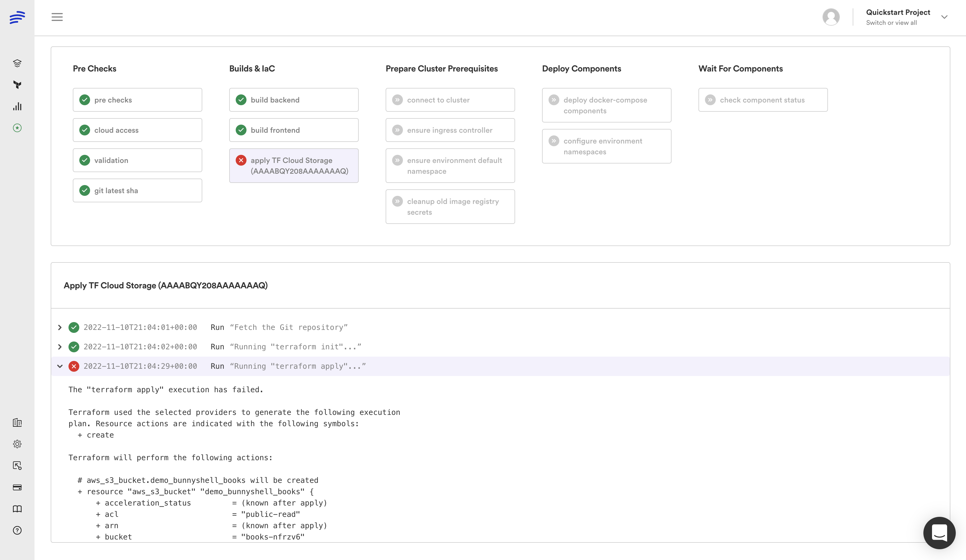Open the hamburger menu
This screenshot has width=966, height=560.
tap(57, 17)
